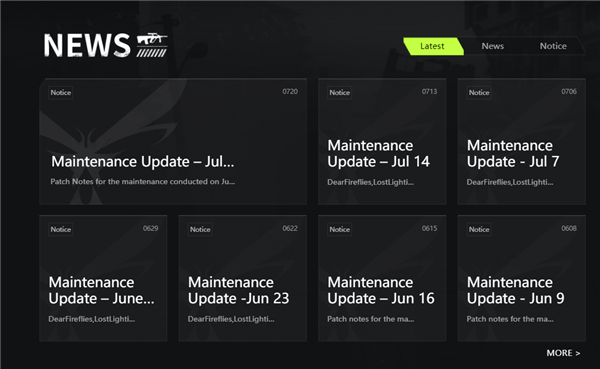Open the large Maintenance Update – Jul... card
Screen dimensions: 600x369
pos(173,142)
